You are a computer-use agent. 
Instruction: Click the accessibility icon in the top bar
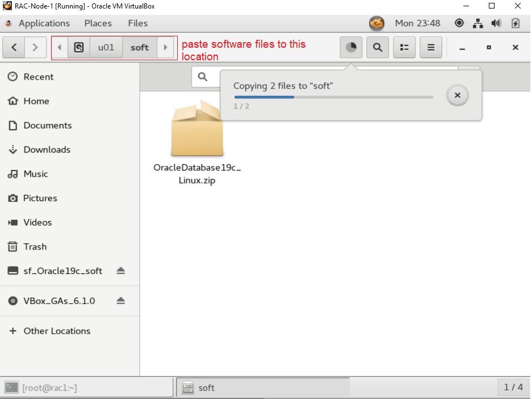(x=459, y=23)
